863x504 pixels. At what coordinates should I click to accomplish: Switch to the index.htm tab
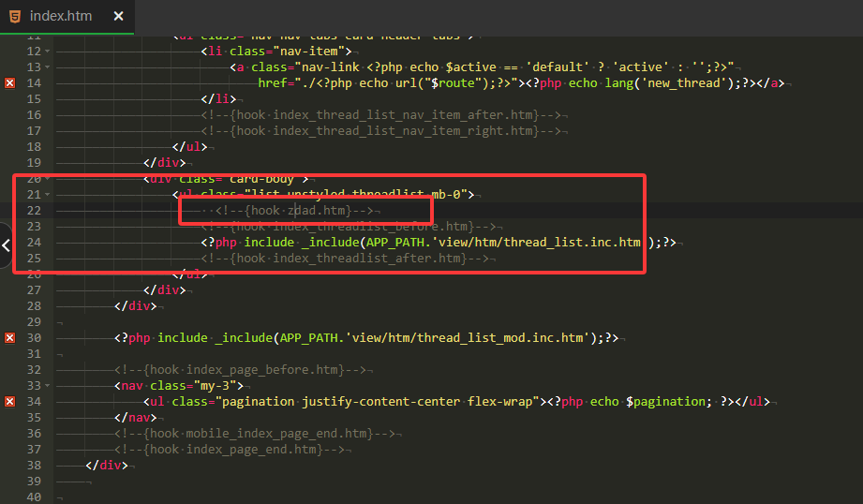click(x=60, y=17)
